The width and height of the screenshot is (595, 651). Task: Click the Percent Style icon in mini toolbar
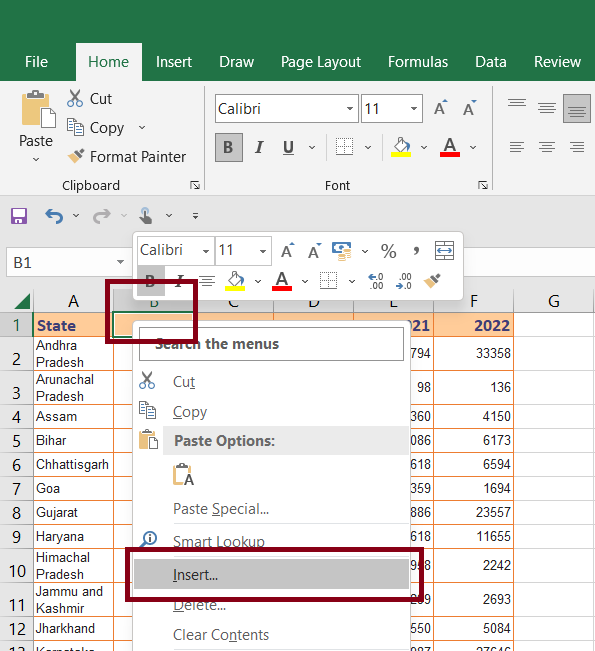[388, 251]
